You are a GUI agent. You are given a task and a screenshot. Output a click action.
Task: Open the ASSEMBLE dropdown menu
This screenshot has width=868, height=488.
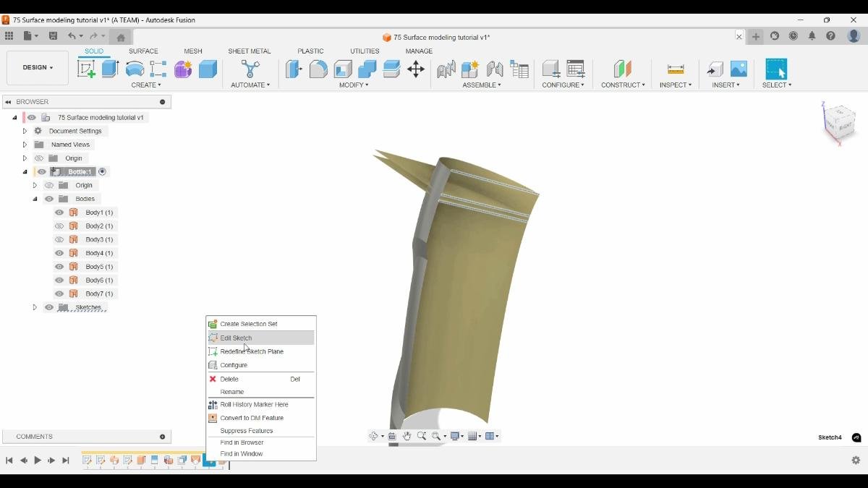tap(482, 85)
